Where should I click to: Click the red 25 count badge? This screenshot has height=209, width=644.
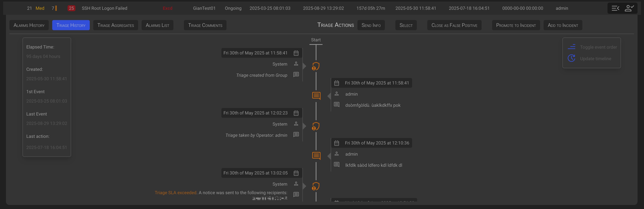tap(71, 8)
